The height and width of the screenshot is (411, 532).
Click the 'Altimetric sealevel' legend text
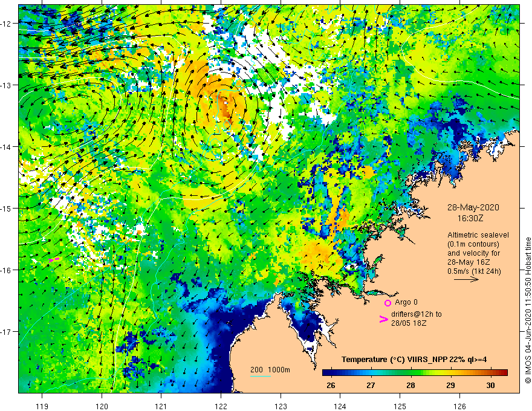click(x=478, y=235)
